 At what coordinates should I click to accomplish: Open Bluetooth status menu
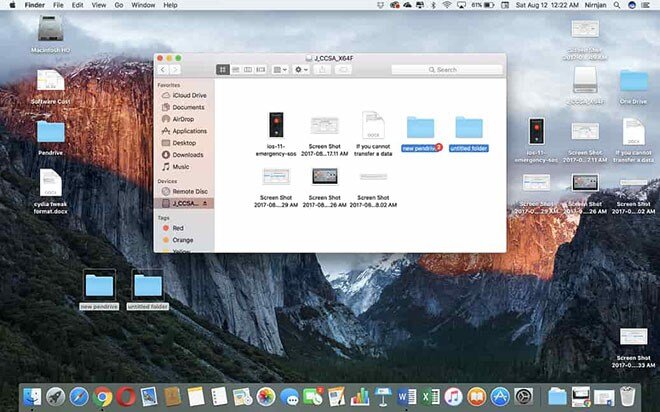click(x=433, y=5)
